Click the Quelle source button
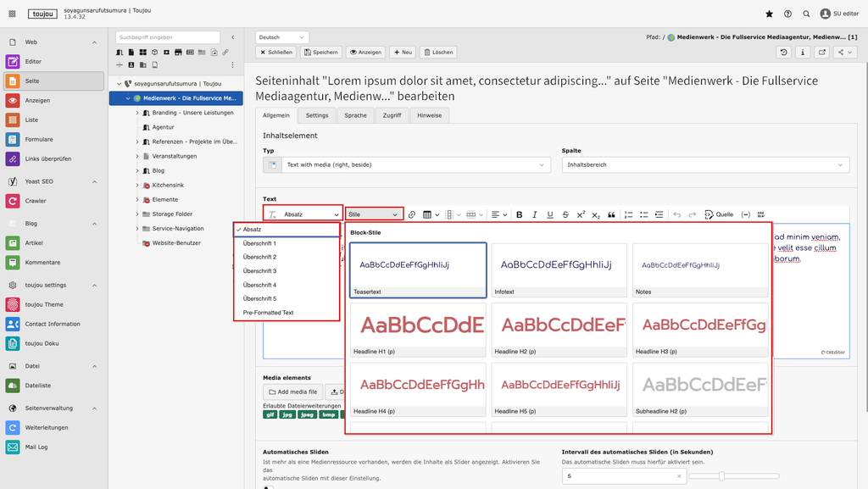Screen dimensions: 868x489 [719, 214]
